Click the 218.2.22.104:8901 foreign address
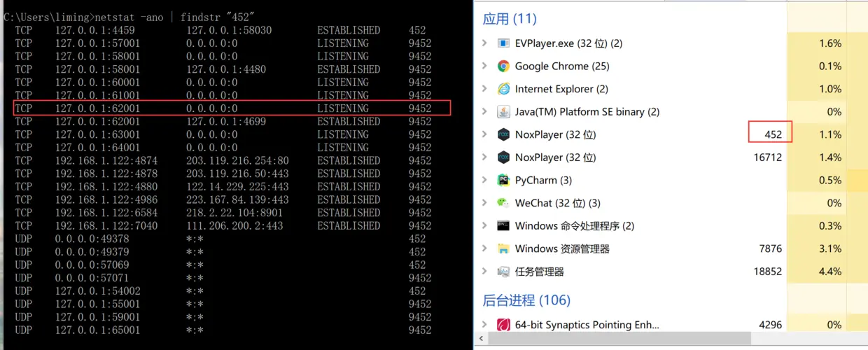The image size is (868, 350). 234,213
